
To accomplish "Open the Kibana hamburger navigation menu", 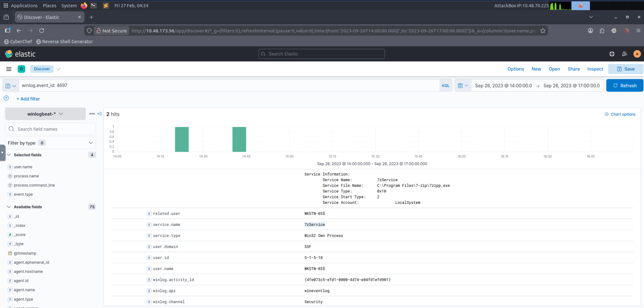I will (x=9, y=69).
